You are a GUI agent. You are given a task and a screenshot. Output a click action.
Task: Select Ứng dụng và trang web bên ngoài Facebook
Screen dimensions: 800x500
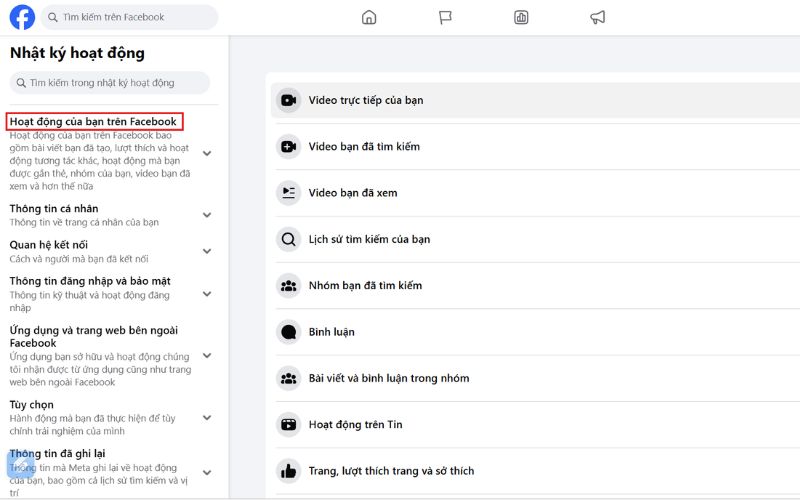(93, 337)
